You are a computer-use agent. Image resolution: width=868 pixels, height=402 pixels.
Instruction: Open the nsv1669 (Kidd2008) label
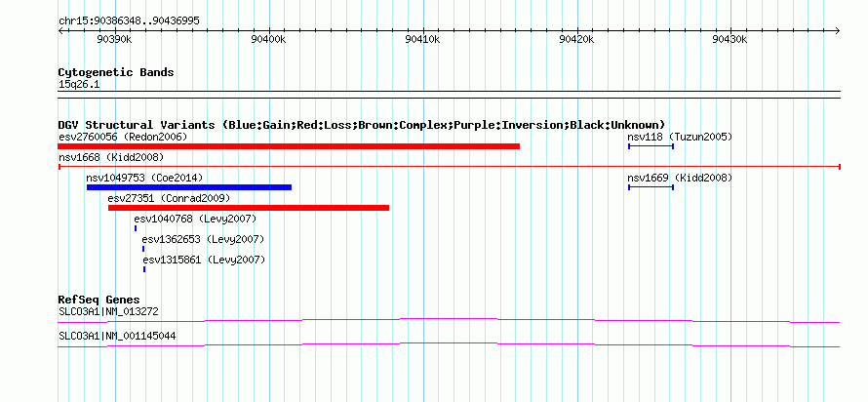point(680,178)
